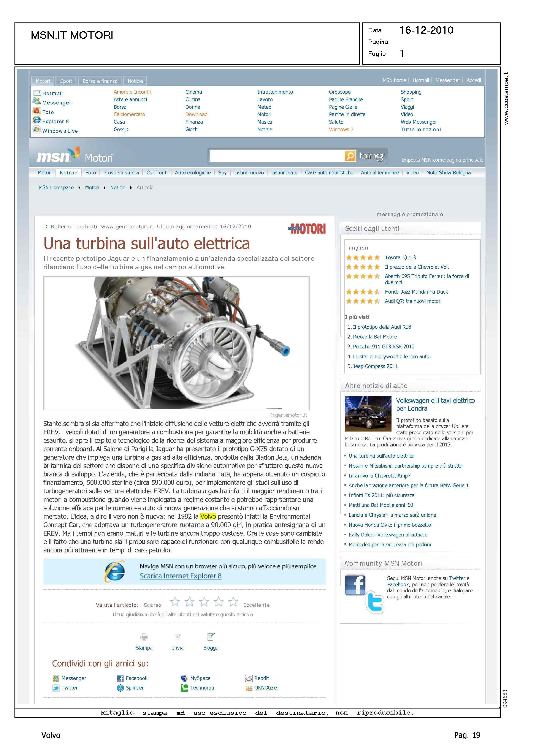Click the Internet Explorer 8 logo banner
Image resolution: width=539 pixels, height=756 pixels.
115,571
